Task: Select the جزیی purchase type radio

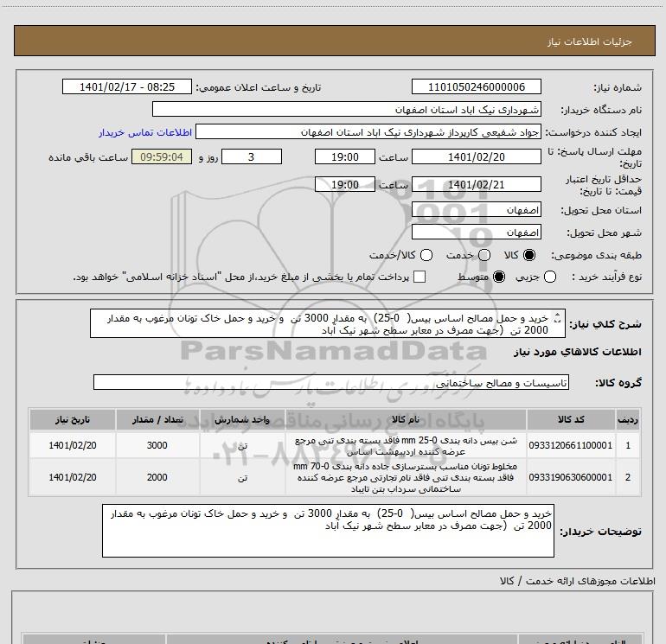Action: click(550, 277)
